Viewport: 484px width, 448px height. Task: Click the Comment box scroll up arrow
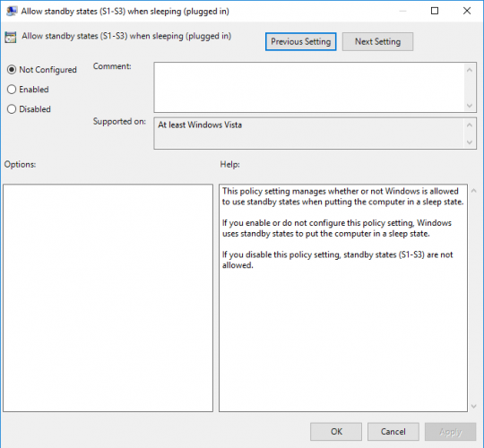point(470,70)
